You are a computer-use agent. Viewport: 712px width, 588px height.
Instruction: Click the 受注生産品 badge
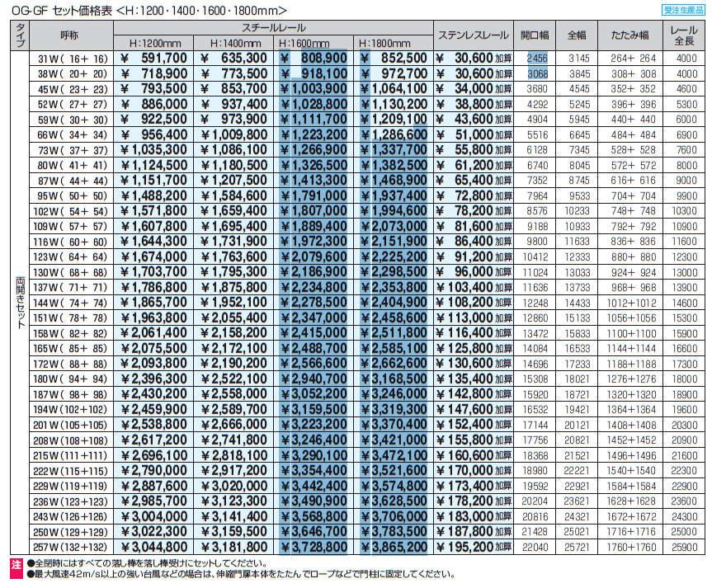[x=684, y=10]
